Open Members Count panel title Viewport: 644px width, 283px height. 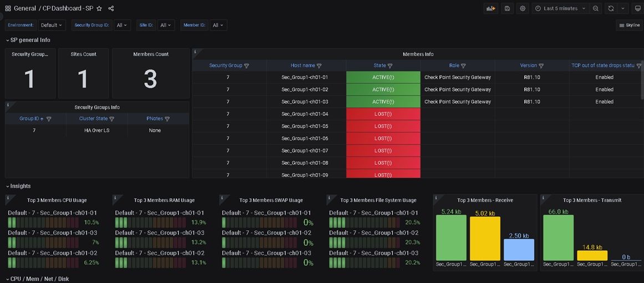[x=151, y=54]
